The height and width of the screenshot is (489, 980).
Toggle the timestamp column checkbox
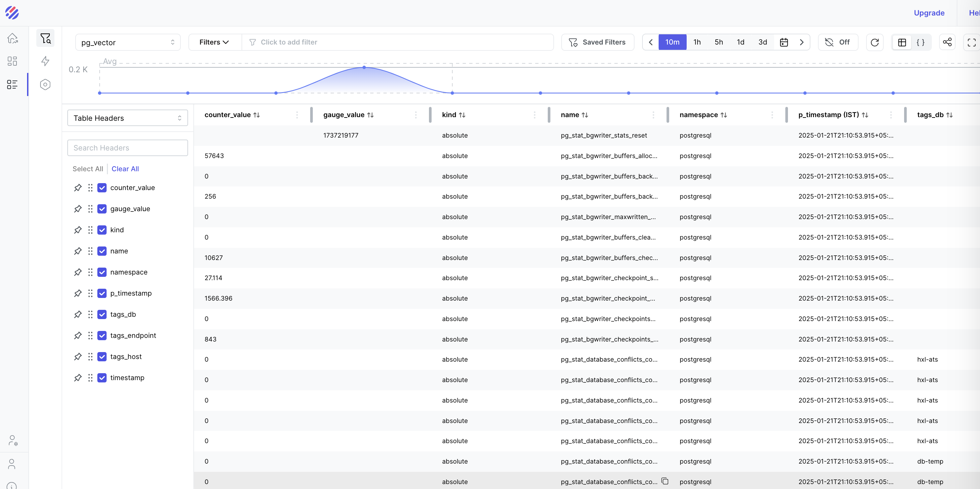pos(102,378)
